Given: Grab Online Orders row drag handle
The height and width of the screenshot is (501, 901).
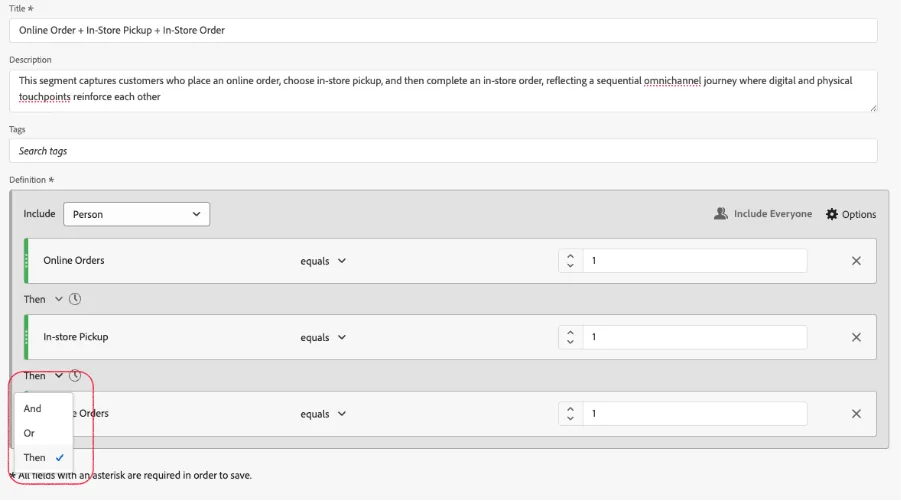Looking at the screenshot, I should 26,261.
